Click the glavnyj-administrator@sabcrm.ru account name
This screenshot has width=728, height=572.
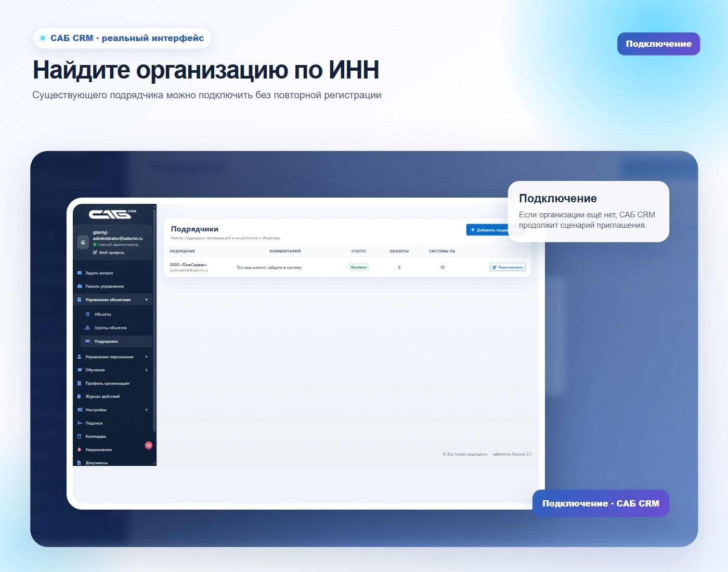pyautogui.click(x=118, y=236)
